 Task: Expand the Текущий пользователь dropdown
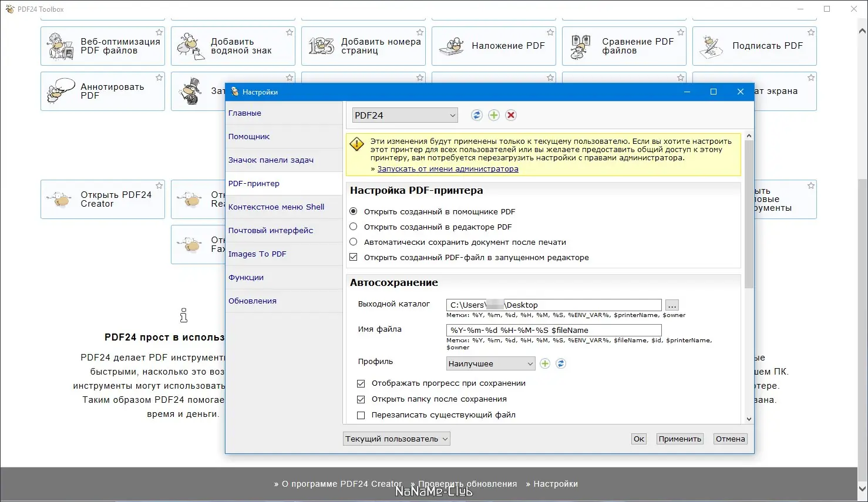396,439
